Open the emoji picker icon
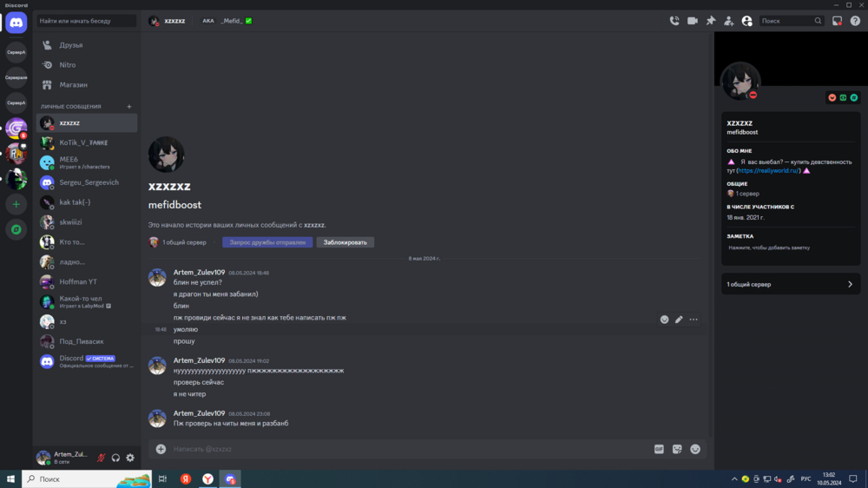This screenshot has width=868, height=488. click(x=695, y=449)
